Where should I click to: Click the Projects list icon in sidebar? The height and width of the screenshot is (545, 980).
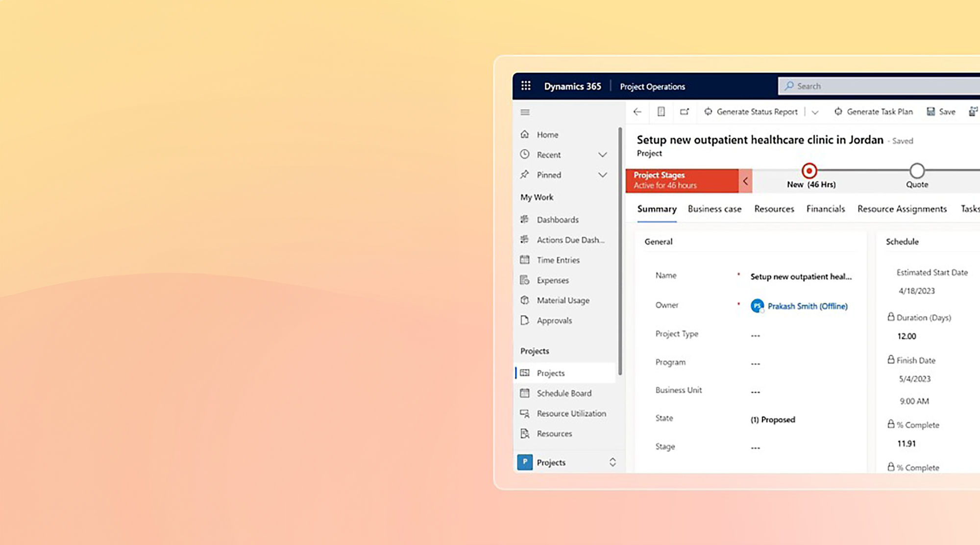click(525, 373)
